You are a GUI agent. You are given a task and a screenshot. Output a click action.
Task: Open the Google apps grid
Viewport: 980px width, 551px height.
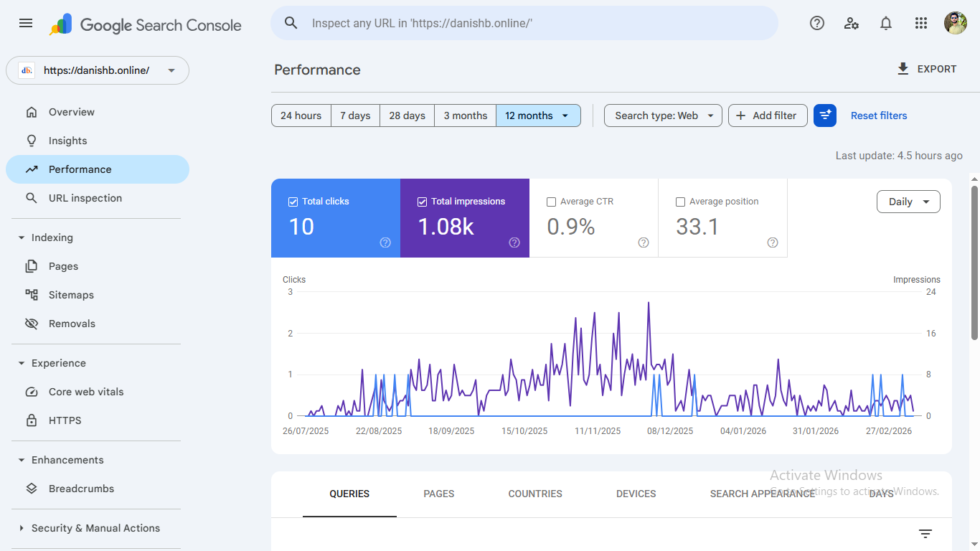click(x=921, y=23)
